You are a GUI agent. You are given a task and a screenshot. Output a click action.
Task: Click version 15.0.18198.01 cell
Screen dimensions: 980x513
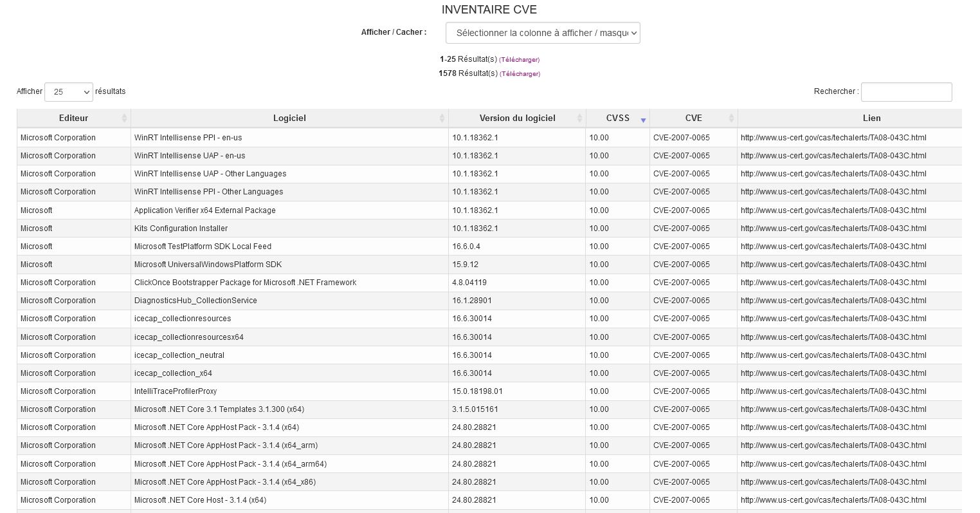[x=517, y=391]
